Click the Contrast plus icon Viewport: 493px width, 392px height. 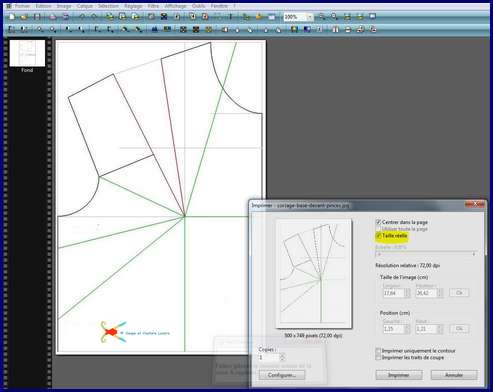81,30
